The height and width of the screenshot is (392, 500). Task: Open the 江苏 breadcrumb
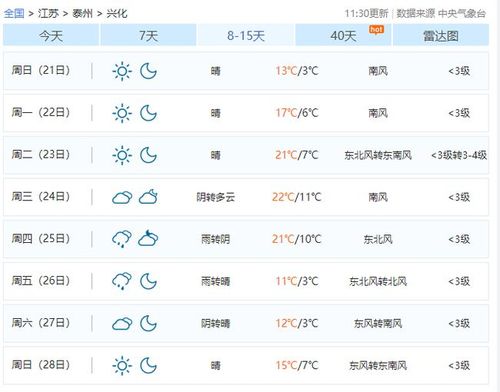pyautogui.click(x=48, y=13)
